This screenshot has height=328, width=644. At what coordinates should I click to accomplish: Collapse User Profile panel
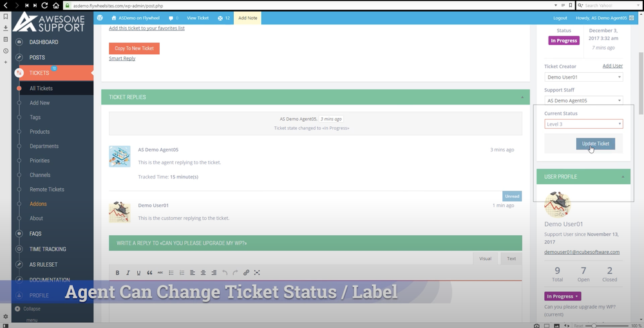[x=623, y=177]
